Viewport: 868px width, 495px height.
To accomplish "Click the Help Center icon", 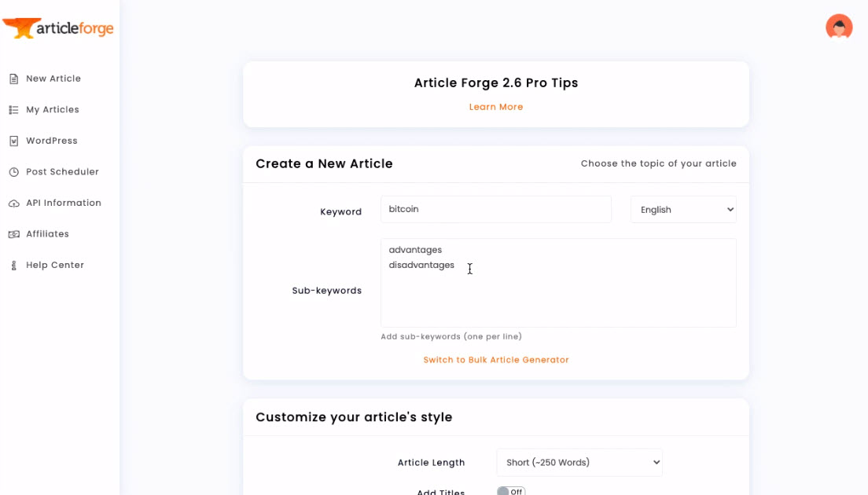I will click(x=13, y=266).
